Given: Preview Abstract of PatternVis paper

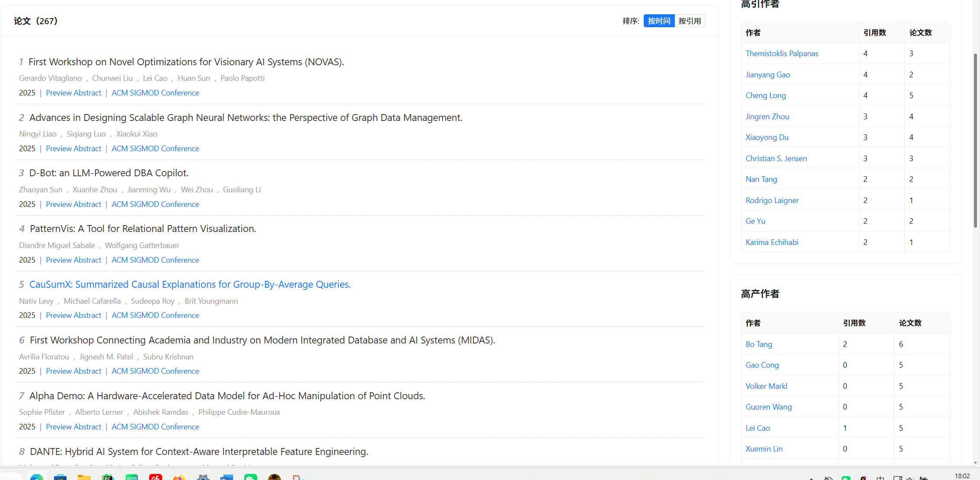Looking at the screenshot, I should (73, 260).
